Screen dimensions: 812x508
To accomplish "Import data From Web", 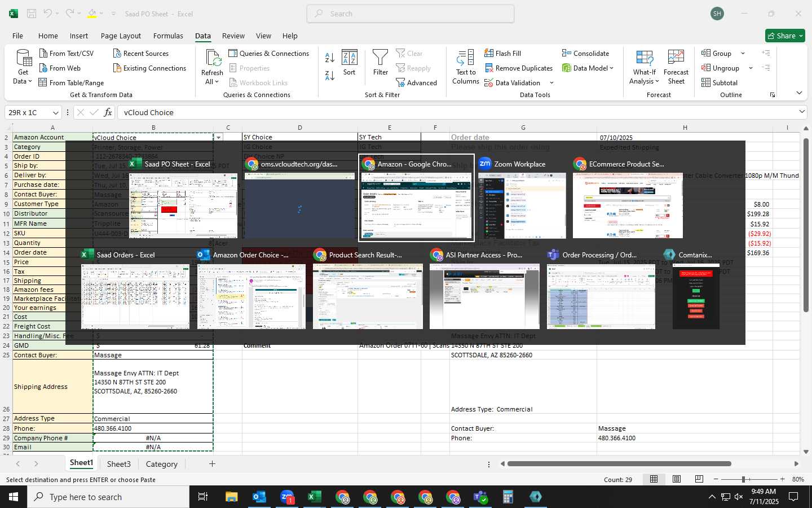I will (60, 68).
